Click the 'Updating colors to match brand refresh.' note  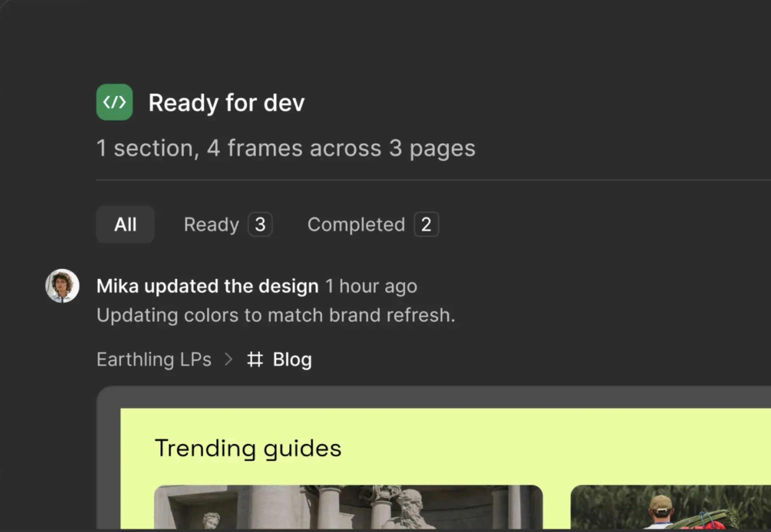point(276,315)
